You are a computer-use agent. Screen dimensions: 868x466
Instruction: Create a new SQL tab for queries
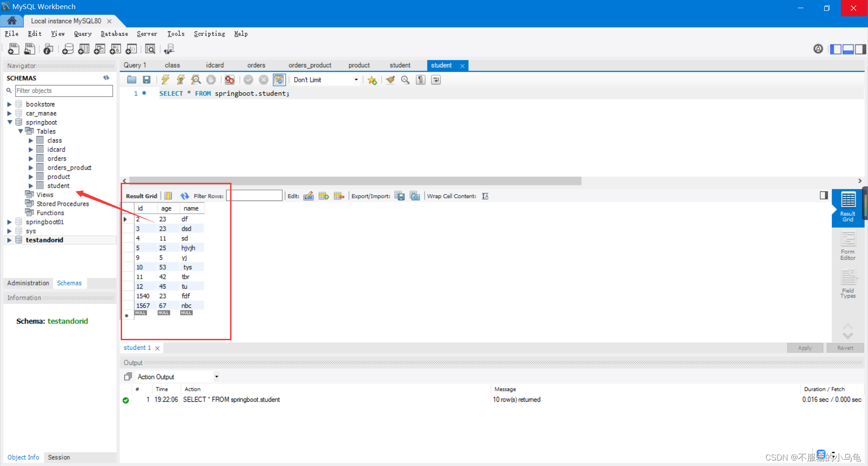coord(14,49)
